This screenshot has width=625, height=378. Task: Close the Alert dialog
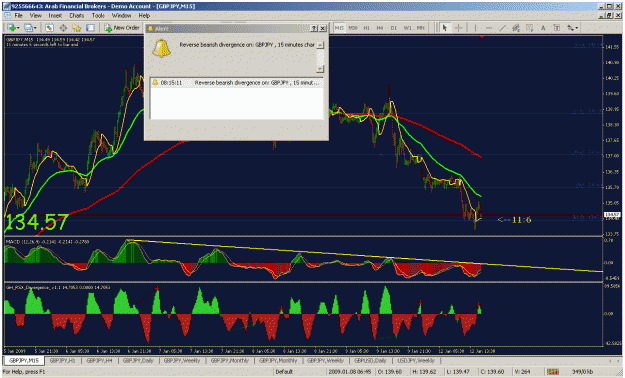pos(322,28)
